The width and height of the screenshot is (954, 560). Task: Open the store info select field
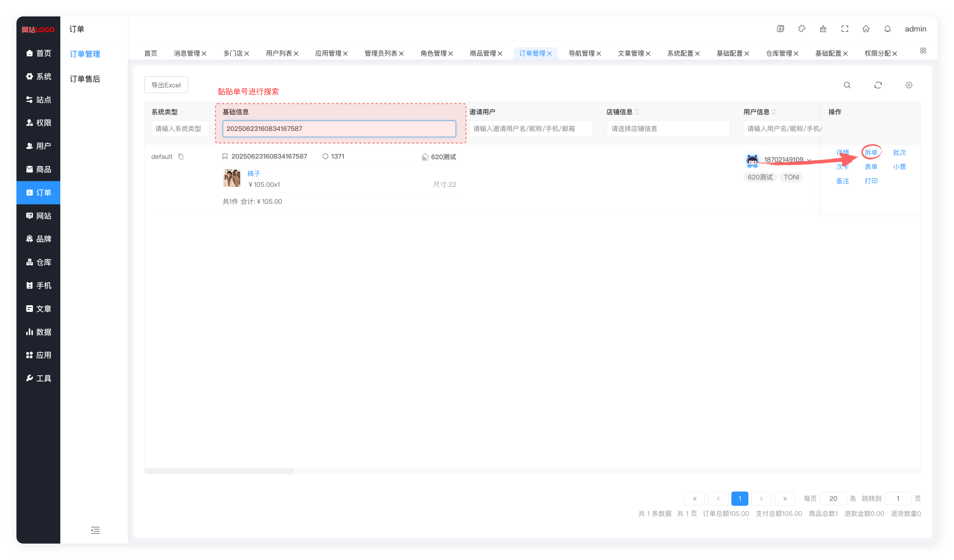667,129
